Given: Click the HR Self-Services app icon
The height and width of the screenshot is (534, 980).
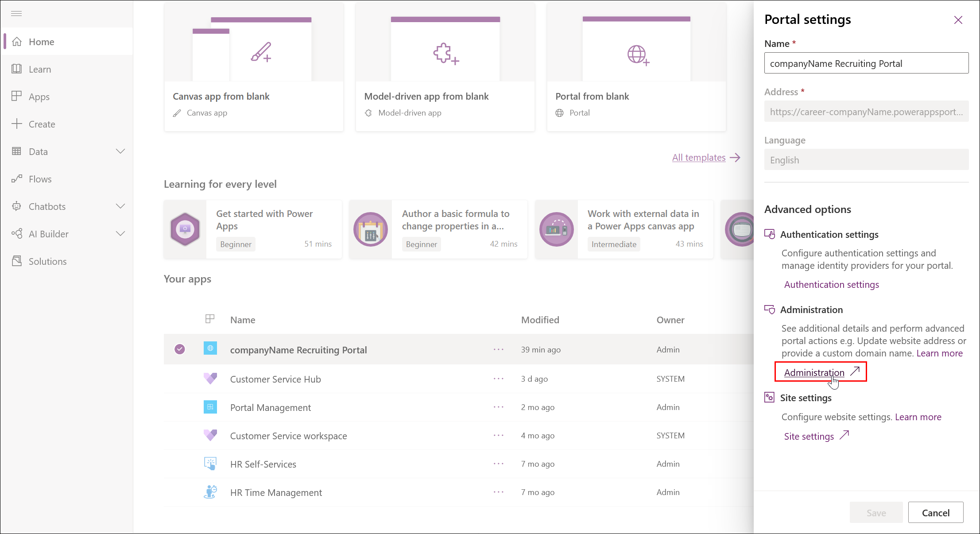Looking at the screenshot, I should (210, 464).
